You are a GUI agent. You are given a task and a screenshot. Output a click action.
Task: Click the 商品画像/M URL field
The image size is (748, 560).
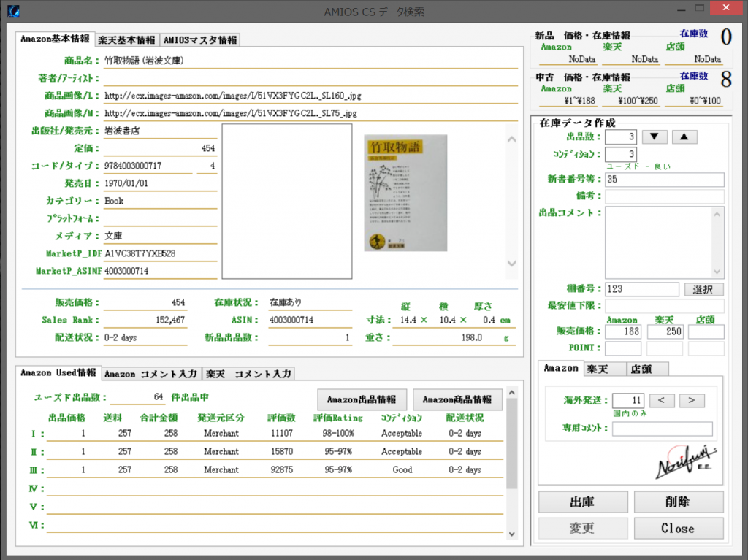tap(310, 113)
